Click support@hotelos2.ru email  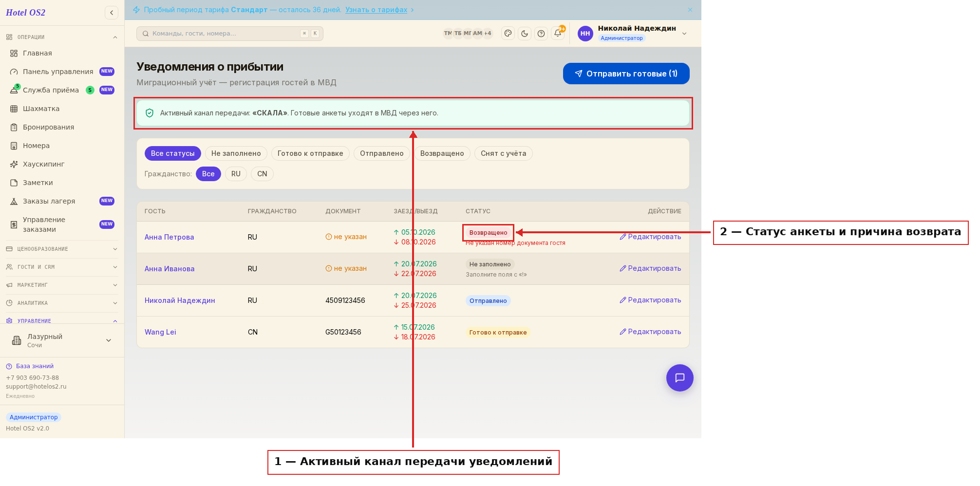click(x=36, y=387)
